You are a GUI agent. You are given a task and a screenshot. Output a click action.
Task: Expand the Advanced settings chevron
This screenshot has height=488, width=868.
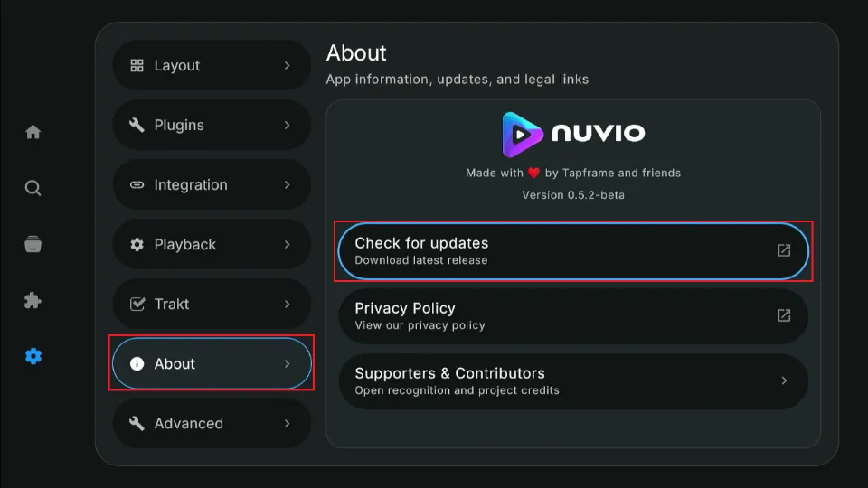point(288,424)
